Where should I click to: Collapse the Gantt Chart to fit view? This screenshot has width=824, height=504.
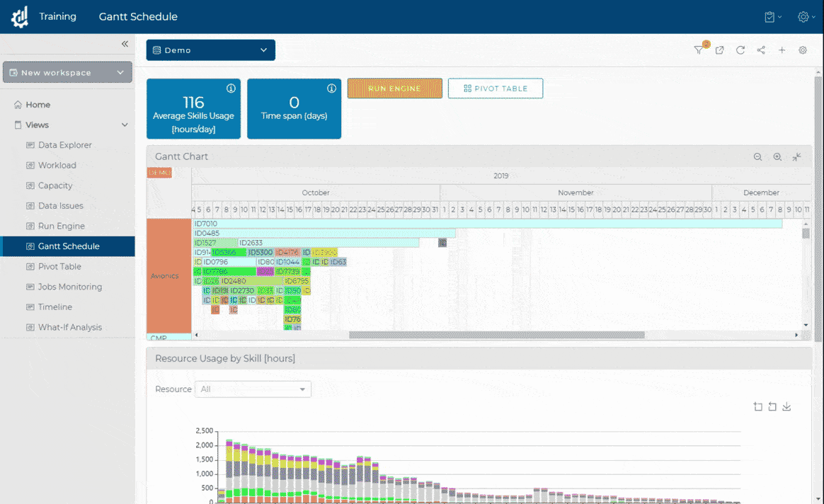(x=796, y=156)
